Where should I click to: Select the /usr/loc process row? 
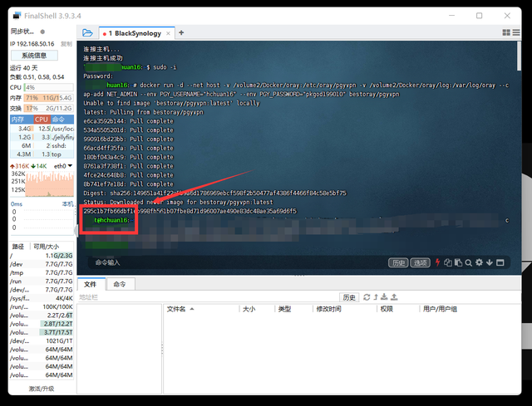pos(42,129)
